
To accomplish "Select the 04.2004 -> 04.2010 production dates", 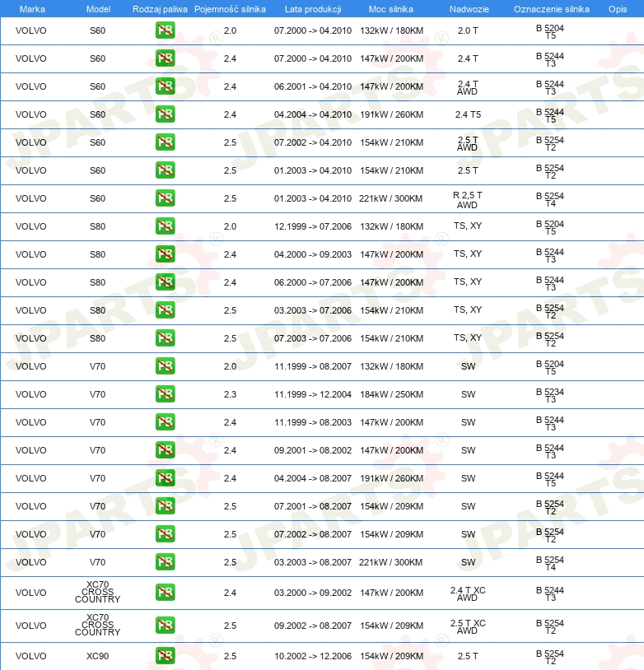I will pos(313,114).
